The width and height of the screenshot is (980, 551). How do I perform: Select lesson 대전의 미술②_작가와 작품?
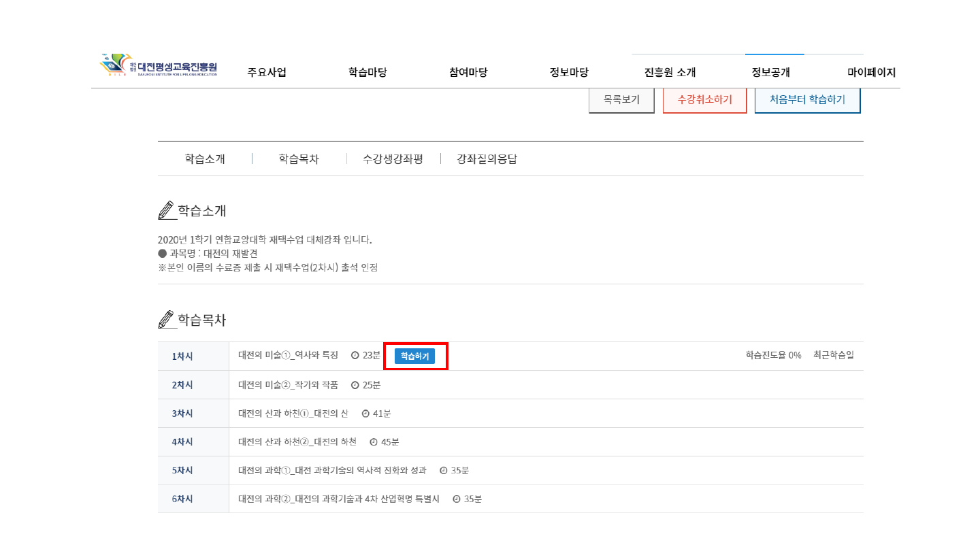point(288,385)
